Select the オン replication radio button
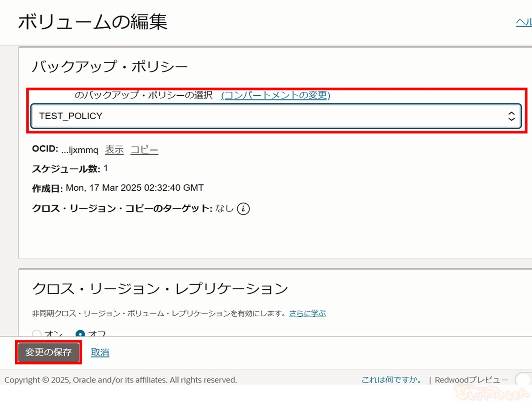The height and width of the screenshot is (402, 532). (37, 334)
